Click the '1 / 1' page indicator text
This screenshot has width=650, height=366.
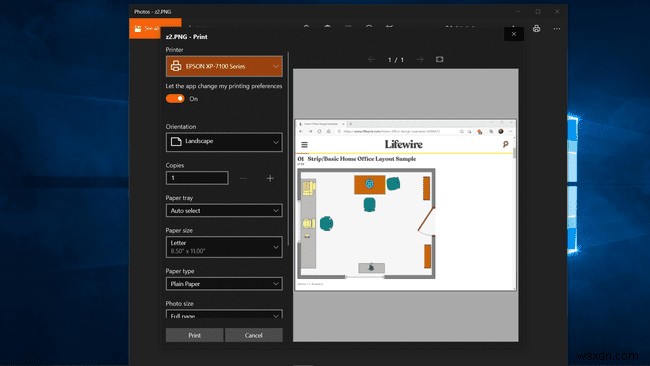tap(395, 60)
